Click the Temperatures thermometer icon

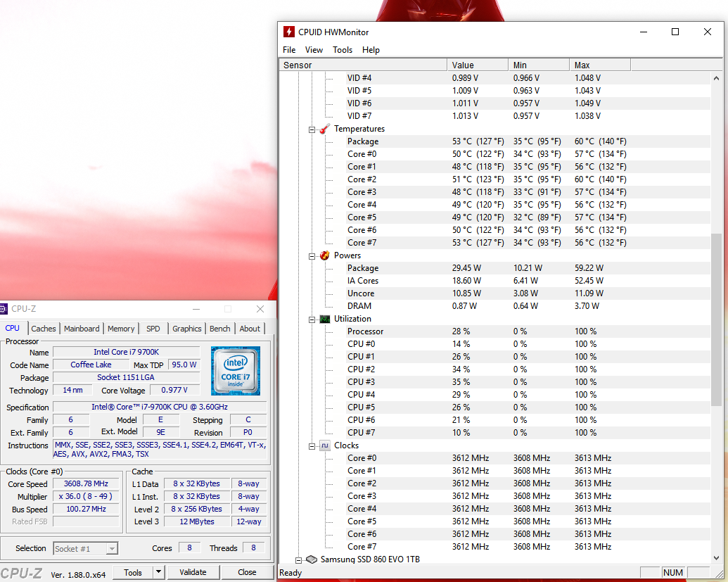pyautogui.click(x=325, y=129)
